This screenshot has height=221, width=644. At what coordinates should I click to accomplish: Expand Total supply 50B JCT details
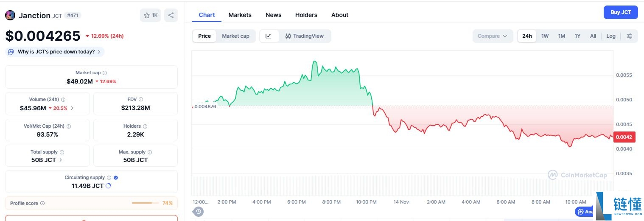click(60, 160)
